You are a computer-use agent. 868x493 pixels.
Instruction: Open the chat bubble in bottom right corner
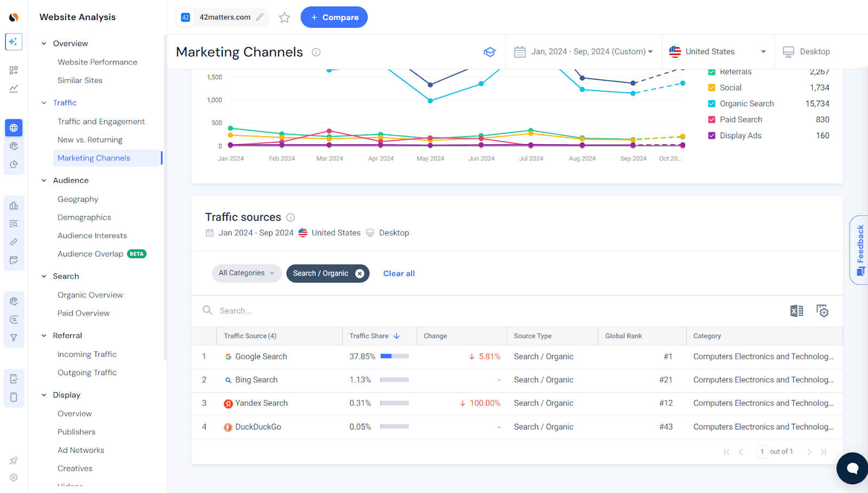[x=851, y=468]
